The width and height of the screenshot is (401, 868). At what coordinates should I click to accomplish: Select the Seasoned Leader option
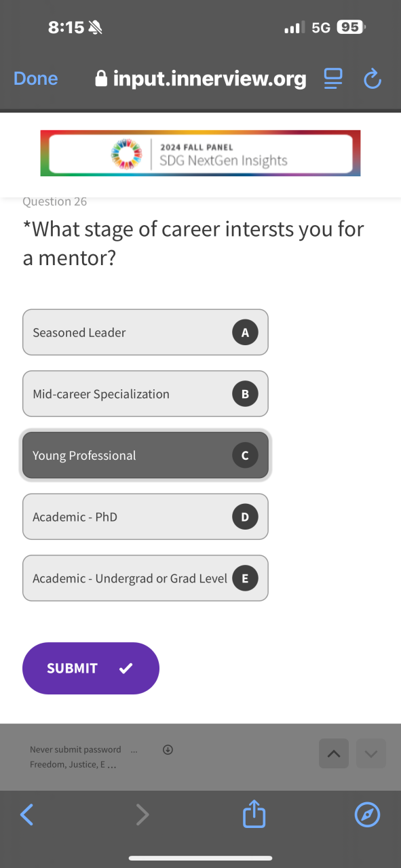click(x=145, y=332)
